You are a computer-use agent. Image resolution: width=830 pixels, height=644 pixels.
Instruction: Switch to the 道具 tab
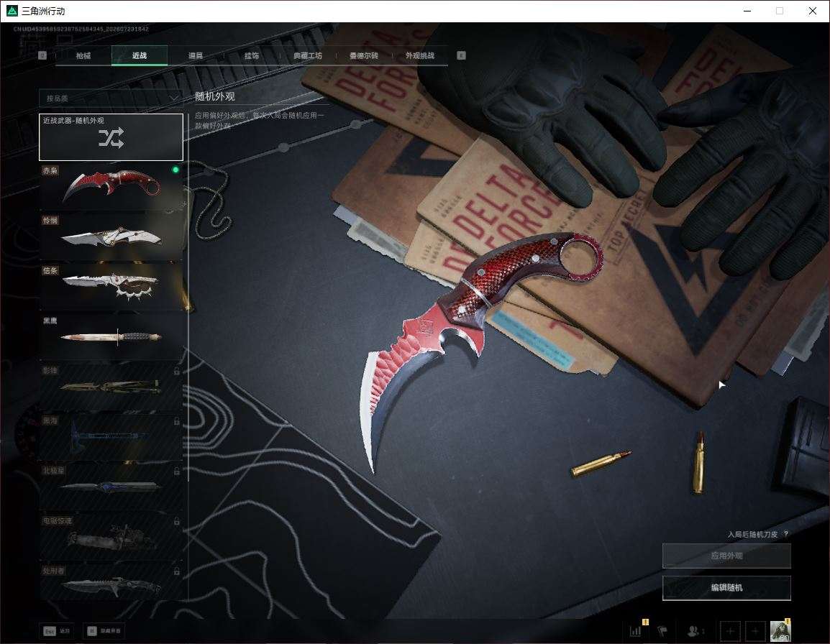tap(196, 55)
